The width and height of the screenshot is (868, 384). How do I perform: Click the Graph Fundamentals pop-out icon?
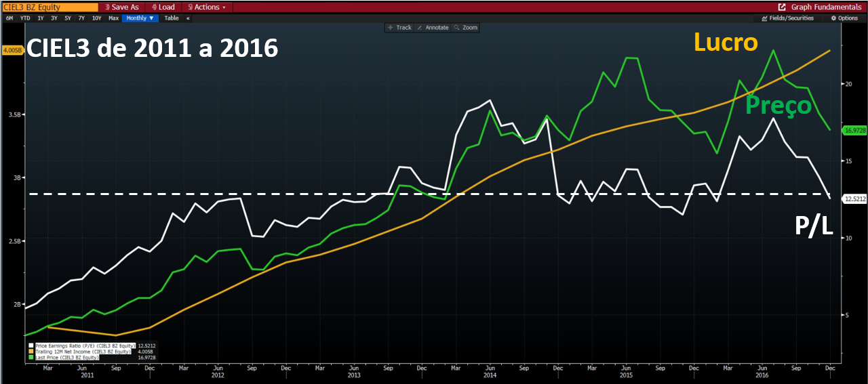783,7
